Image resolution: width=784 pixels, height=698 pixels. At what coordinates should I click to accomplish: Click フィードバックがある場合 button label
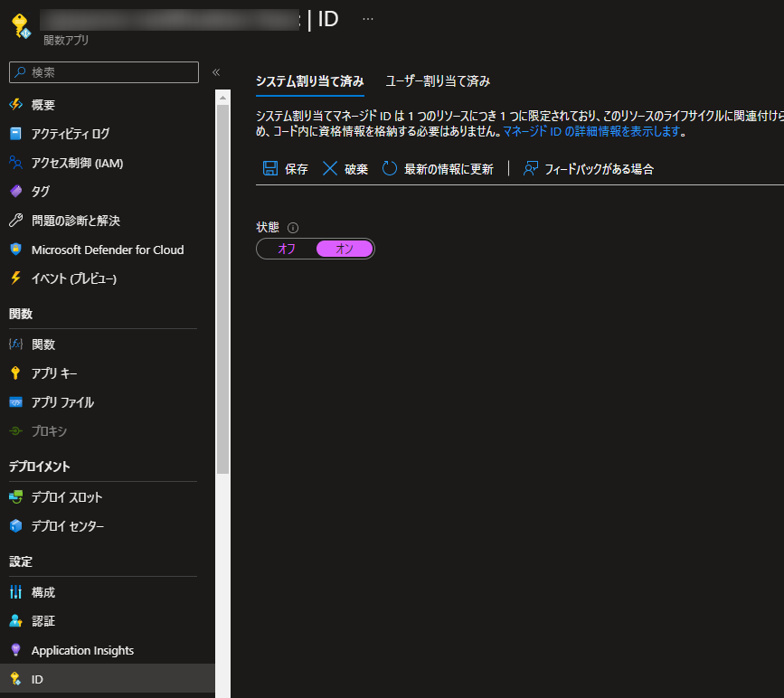pyautogui.click(x=599, y=169)
